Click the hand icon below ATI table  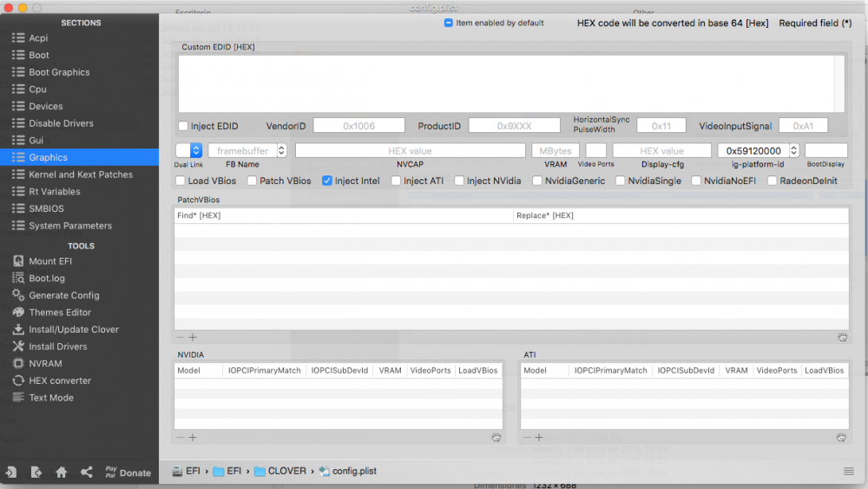[x=841, y=438]
